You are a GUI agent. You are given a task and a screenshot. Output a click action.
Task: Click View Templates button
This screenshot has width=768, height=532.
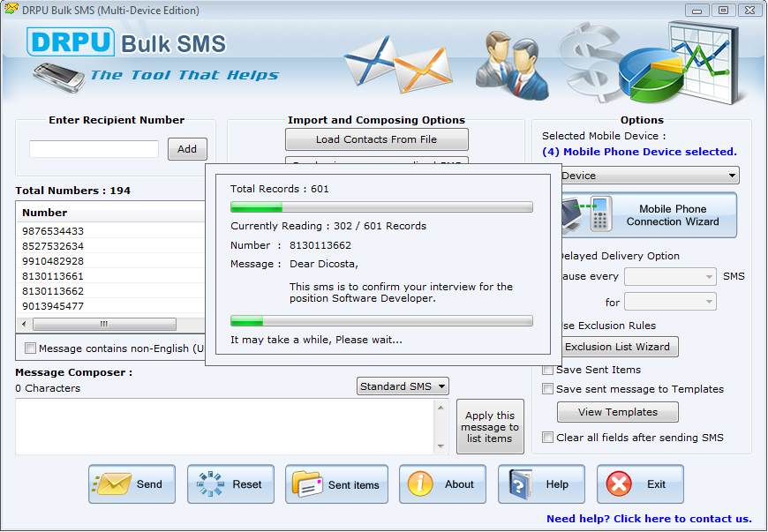point(618,412)
